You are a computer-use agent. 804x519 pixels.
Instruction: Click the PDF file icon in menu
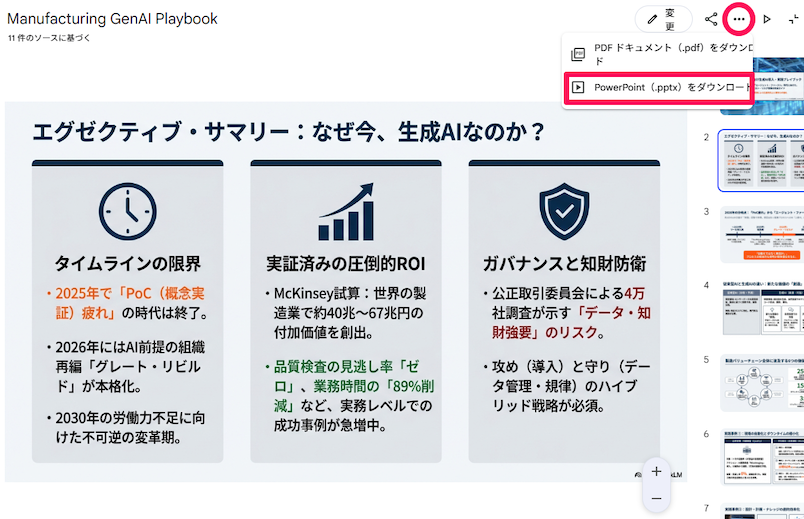tap(578, 54)
